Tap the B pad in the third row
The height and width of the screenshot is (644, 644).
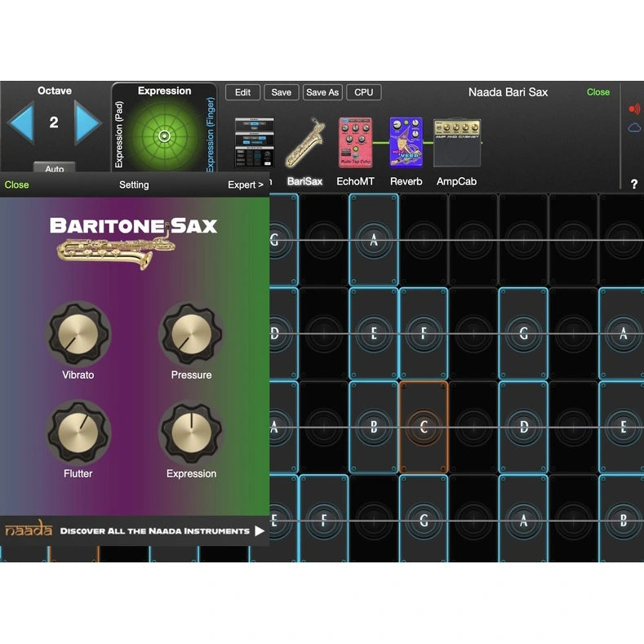[373, 427]
